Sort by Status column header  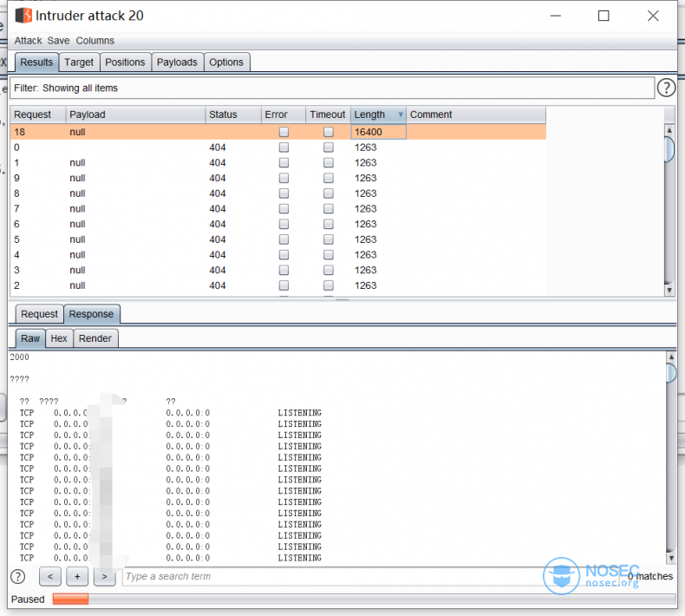233,115
